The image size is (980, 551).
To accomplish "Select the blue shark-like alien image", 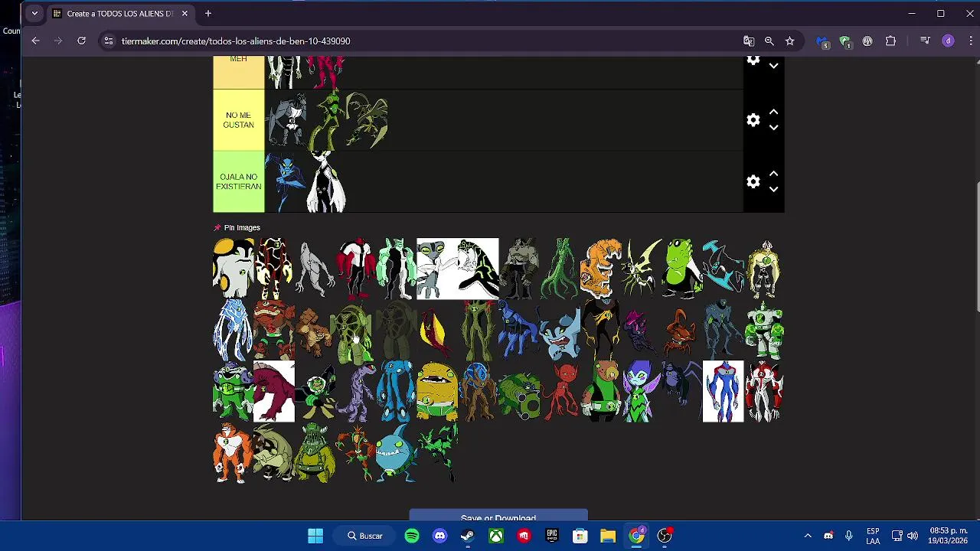I will click(396, 452).
